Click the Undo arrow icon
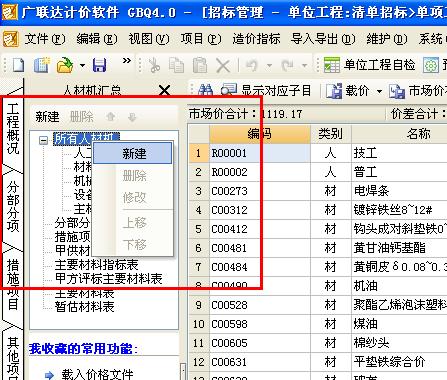This screenshot has width=447, height=380. tap(252, 65)
